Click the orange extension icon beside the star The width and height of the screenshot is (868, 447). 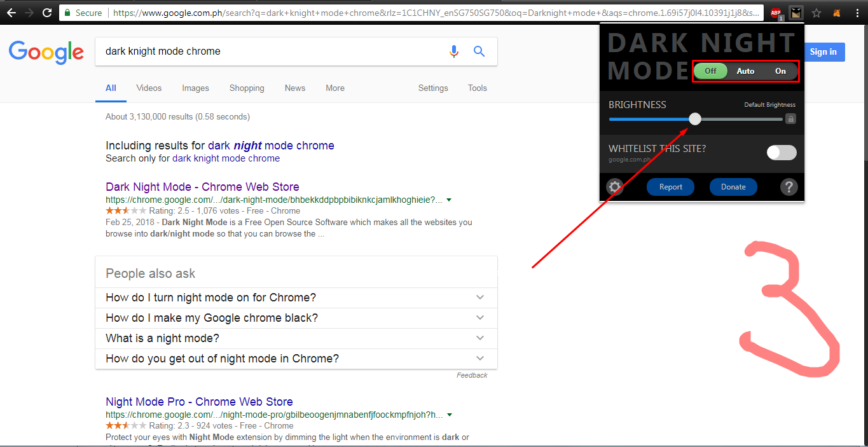click(838, 13)
